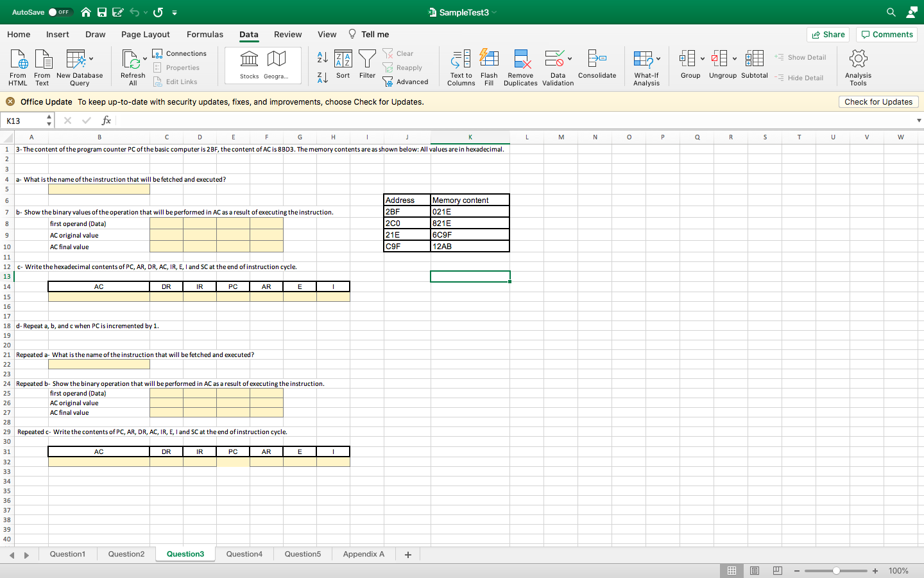Expand the What-If Analysis dropdown arrow

(658, 58)
